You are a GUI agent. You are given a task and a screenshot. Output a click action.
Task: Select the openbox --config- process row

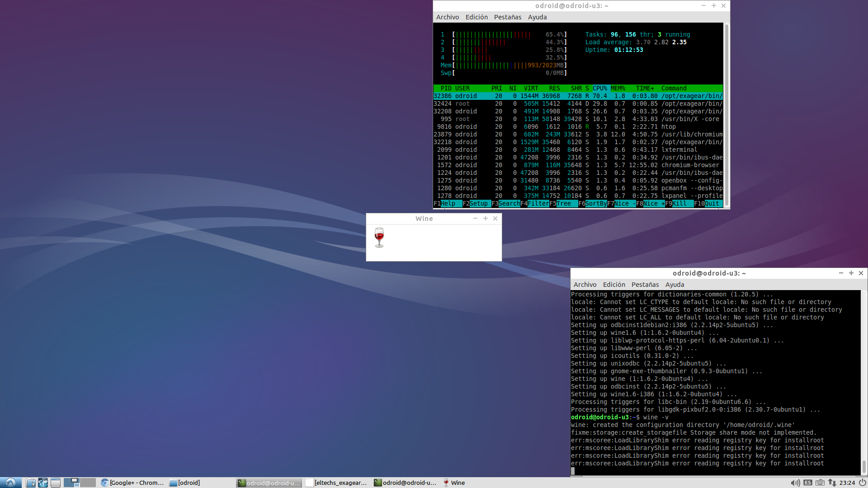click(x=578, y=181)
